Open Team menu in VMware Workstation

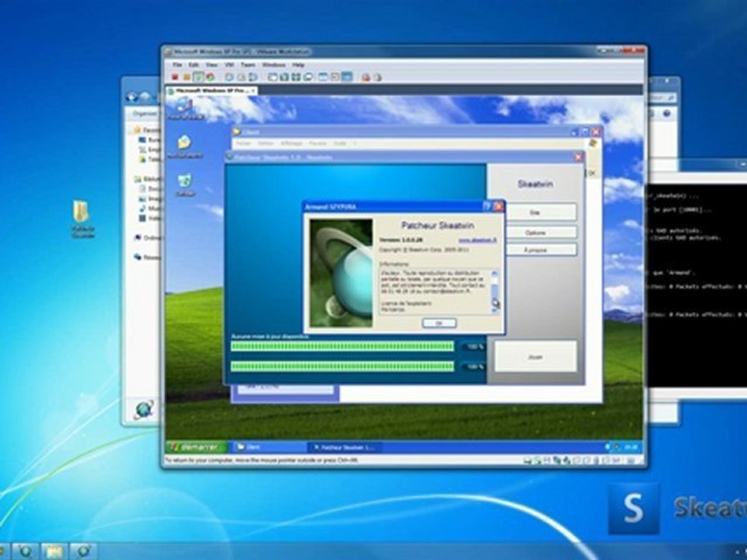pyautogui.click(x=248, y=65)
